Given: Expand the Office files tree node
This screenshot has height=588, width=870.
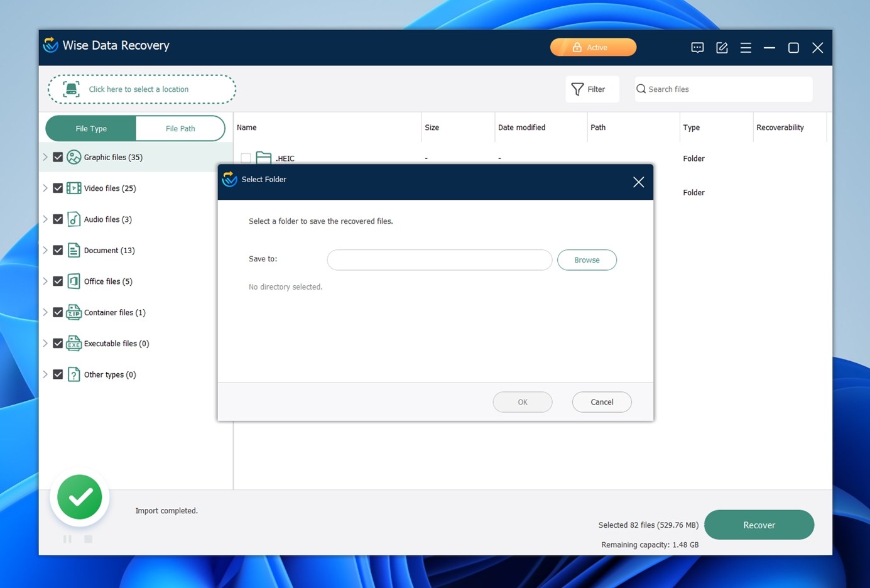Looking at the screenshot, I should point(45,281).
